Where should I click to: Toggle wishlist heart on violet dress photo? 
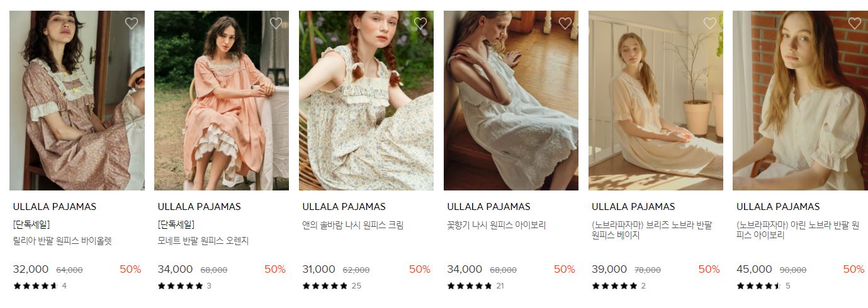coord(131,23)
